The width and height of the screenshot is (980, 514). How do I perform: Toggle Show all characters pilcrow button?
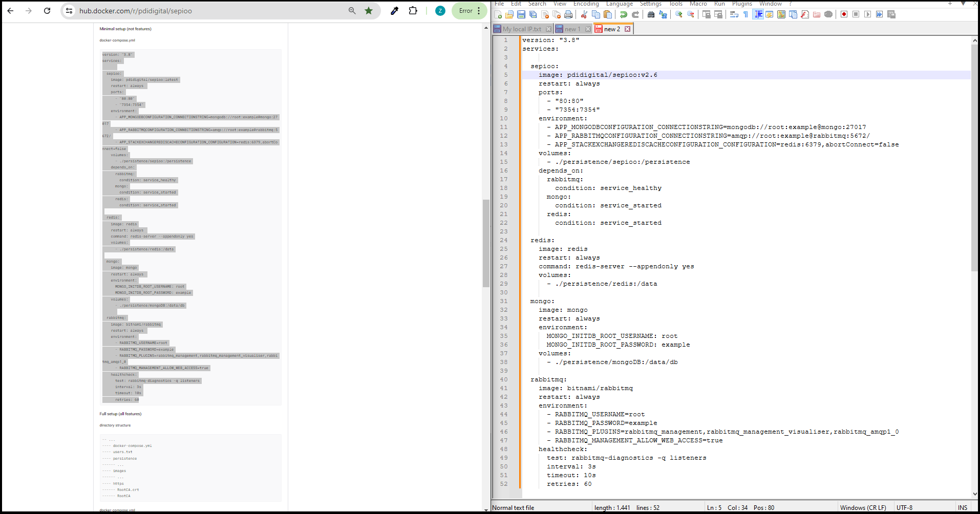pos(745,14)
